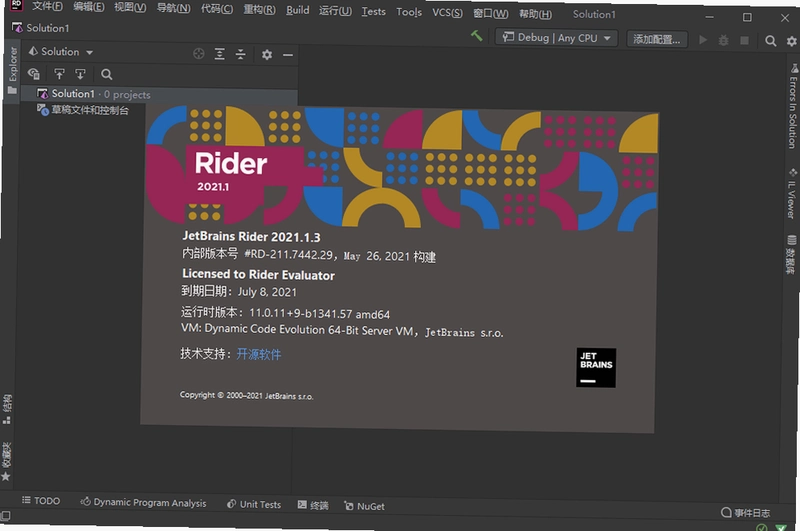Click the Stop square icon

(x=744, y=40)
